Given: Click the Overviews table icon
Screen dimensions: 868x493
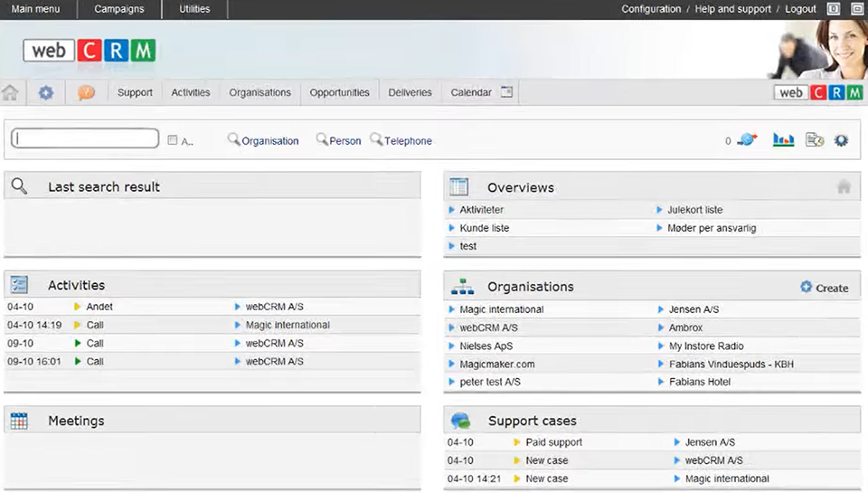Looking at the screenshot, I should click(459, 187).
